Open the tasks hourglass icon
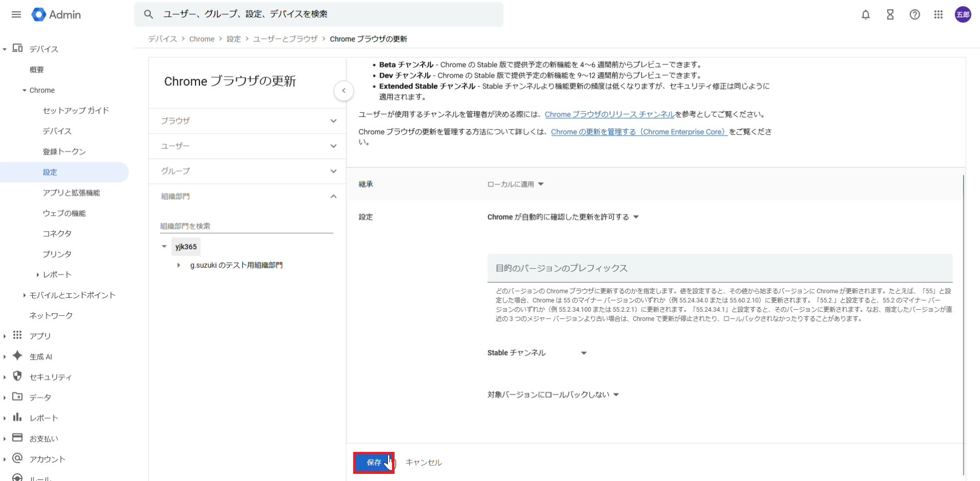Screen dimensions: 980x481 coord(890,15)
